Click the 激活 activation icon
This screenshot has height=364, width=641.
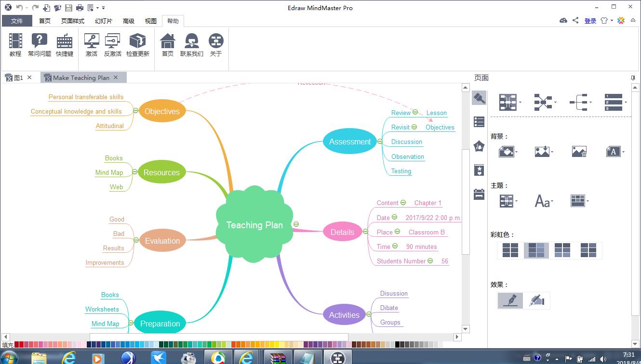tap(92, 45)
